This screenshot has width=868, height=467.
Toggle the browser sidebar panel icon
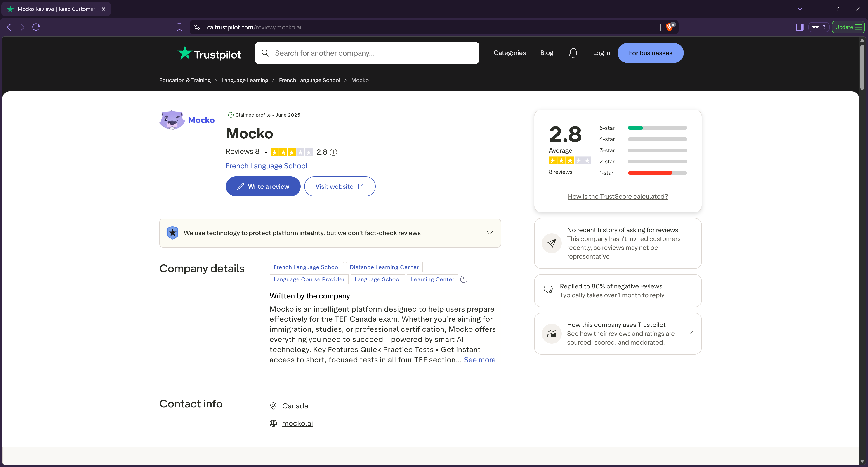click(x=799, y=27)
